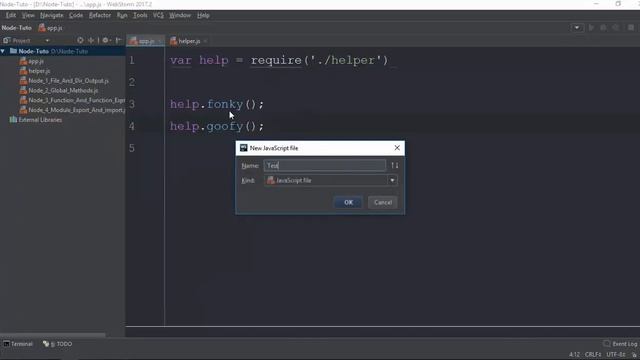The width and height of the screenshot is (640, 360).
Task: Click UTF-8 encoding in status bar
Action: pos(616,354)
